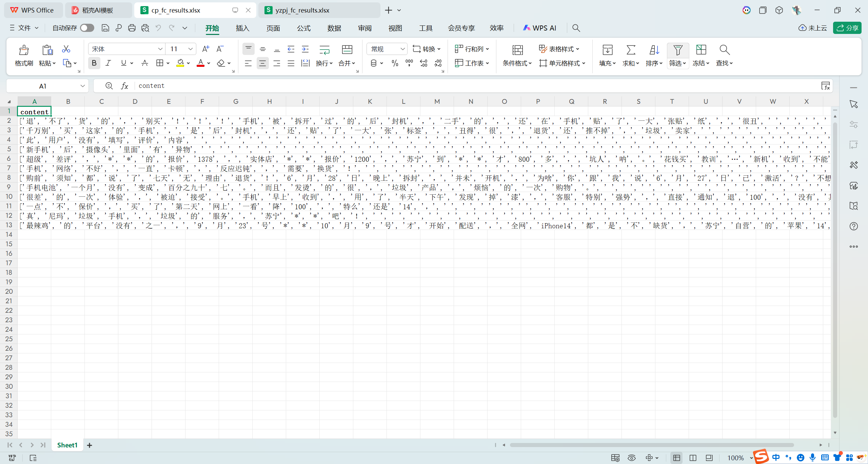Click the Sogou input method icon
The height and width of the screenshot is (464, 868).
click(x=761, y=456)
